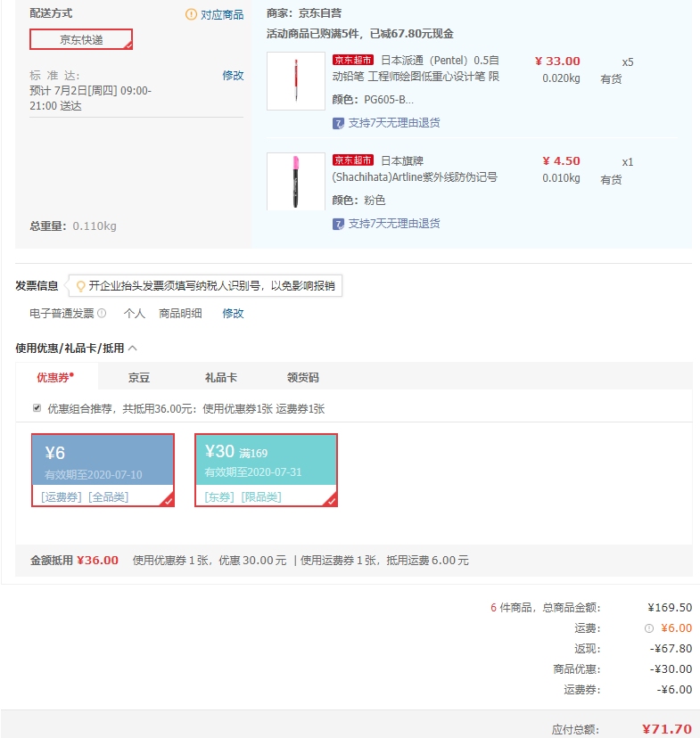The image size is (700, 738).
Task: Open 日本派通 Pentel pencil product title
Action: click(x=416, y=69)
